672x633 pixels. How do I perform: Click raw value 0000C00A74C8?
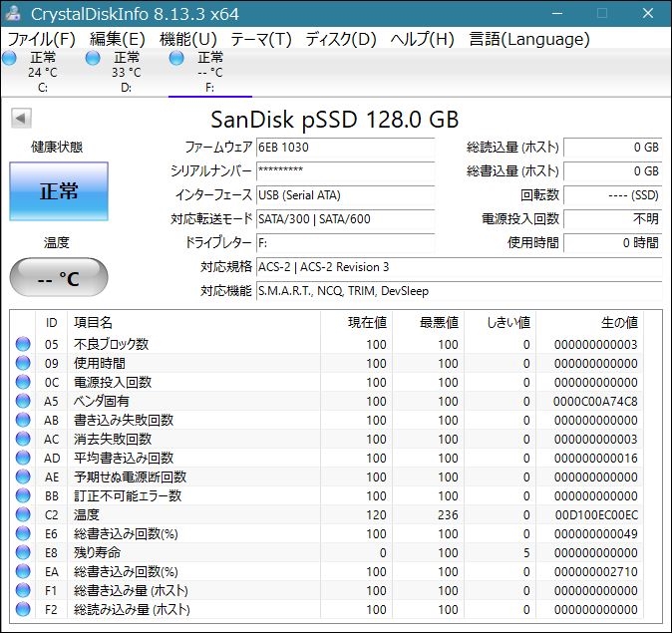tap(595, 402)
